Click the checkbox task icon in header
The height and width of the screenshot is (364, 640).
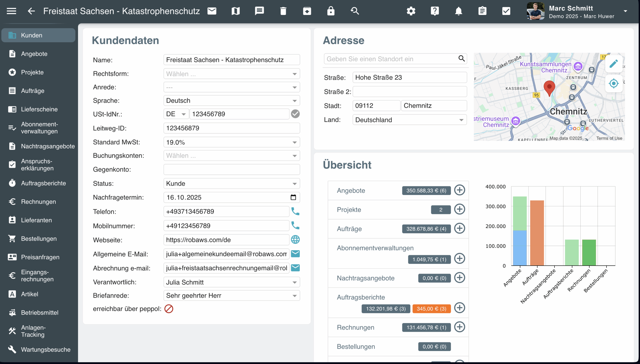[x=506, y=11]
